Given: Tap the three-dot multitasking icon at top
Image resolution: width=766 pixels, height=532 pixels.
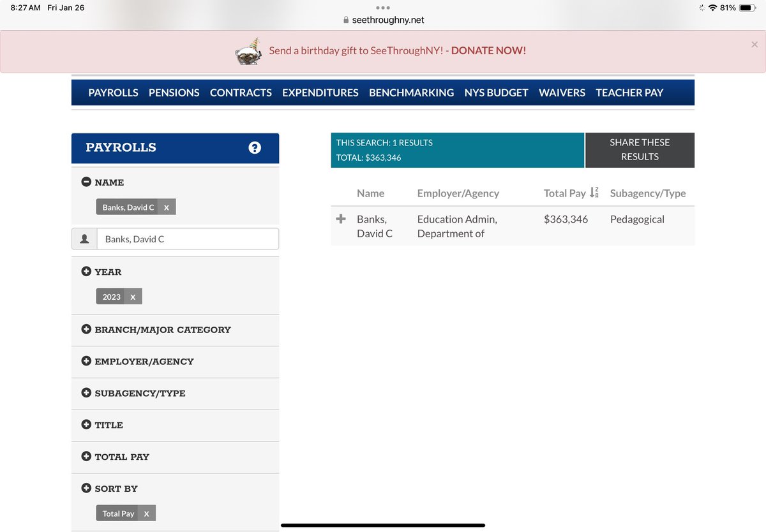Looking at the screenshot, I should pos(383,8).
